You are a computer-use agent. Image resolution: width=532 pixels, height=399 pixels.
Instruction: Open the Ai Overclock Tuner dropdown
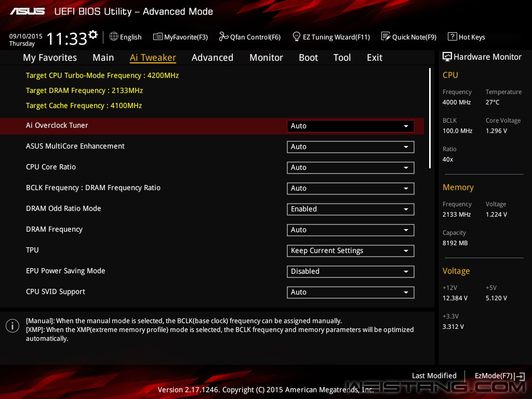point(351,126)
